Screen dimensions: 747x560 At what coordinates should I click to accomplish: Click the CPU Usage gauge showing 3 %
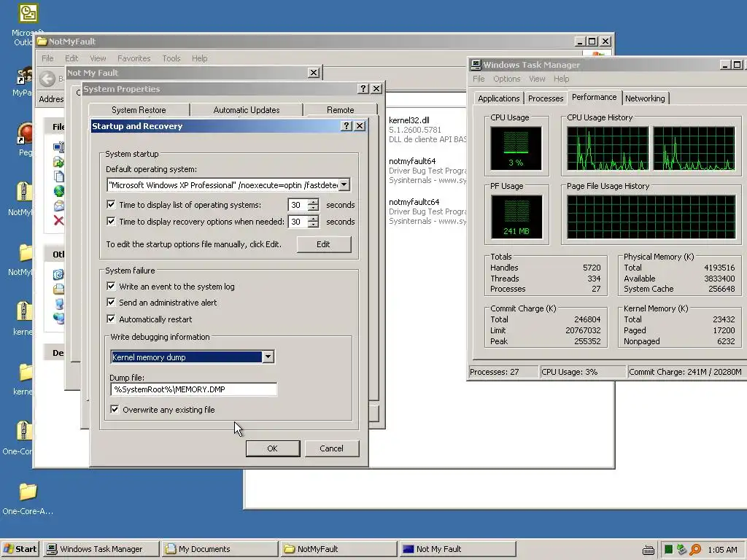[516, 148]
